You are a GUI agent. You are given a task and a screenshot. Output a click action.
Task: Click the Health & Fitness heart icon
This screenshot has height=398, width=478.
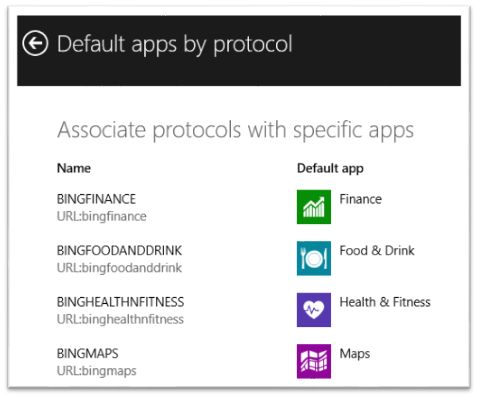[314, 310]
